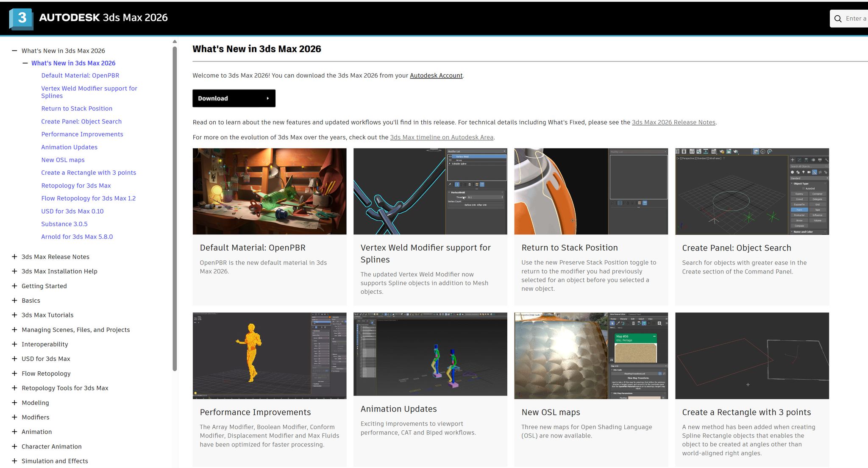Collapse the top What's New in 3ds Max 2026 section
This screenshot has height=468, width=868.
tap(14, 51)
